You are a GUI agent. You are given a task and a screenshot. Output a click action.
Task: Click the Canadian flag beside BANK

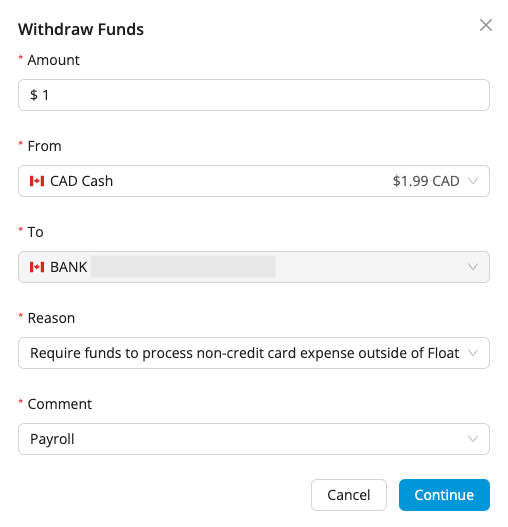point(37,267)
